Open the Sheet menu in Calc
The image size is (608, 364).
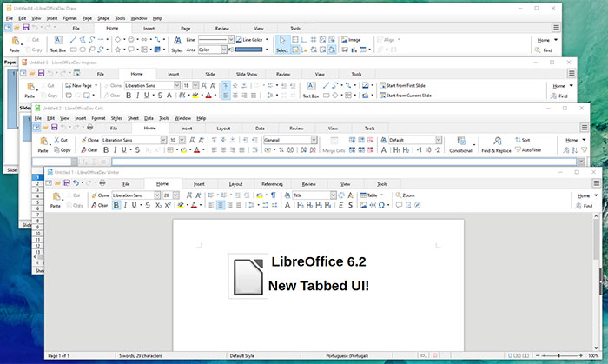[x=133, y=118]
